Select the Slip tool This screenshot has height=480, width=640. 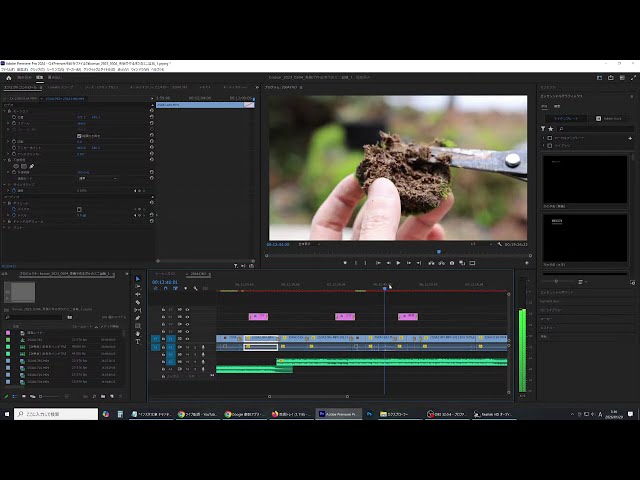point(138,310)
